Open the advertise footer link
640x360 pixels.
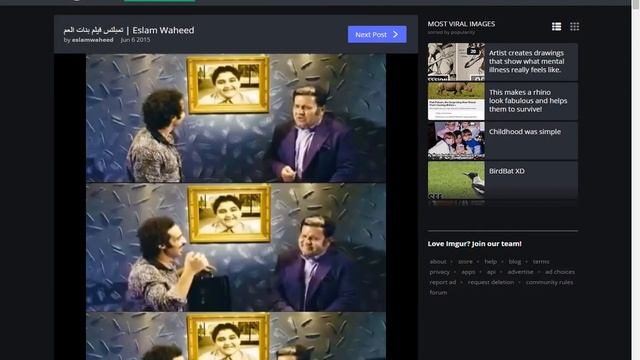(520, 272)
